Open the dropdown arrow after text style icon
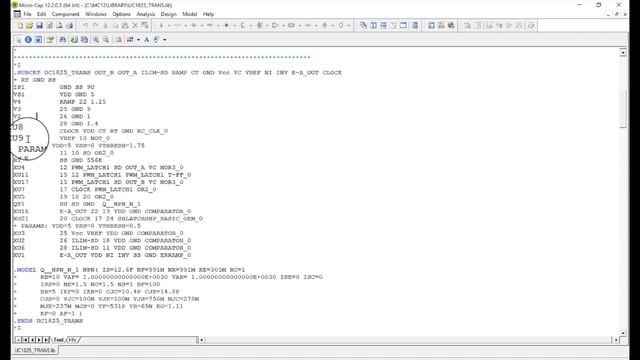 click(x=164, y=40)
